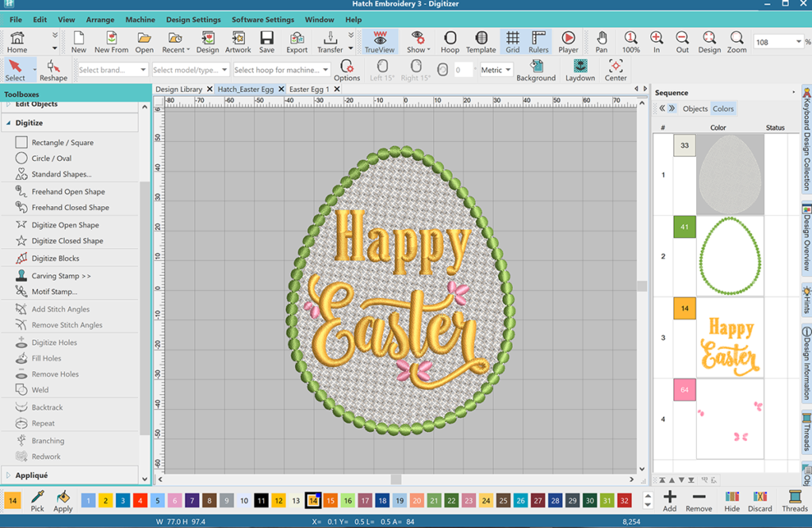Click the Laydown icon

click(x=580, y=70)
